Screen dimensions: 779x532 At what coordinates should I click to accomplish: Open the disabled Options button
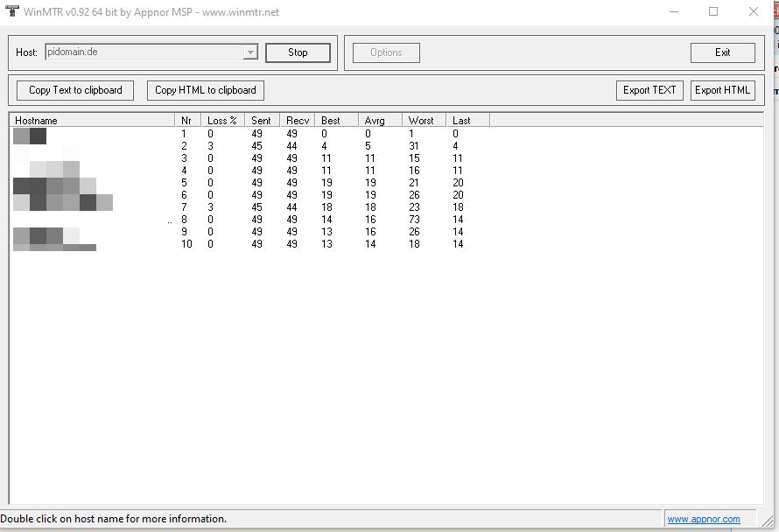coord(386,52)
